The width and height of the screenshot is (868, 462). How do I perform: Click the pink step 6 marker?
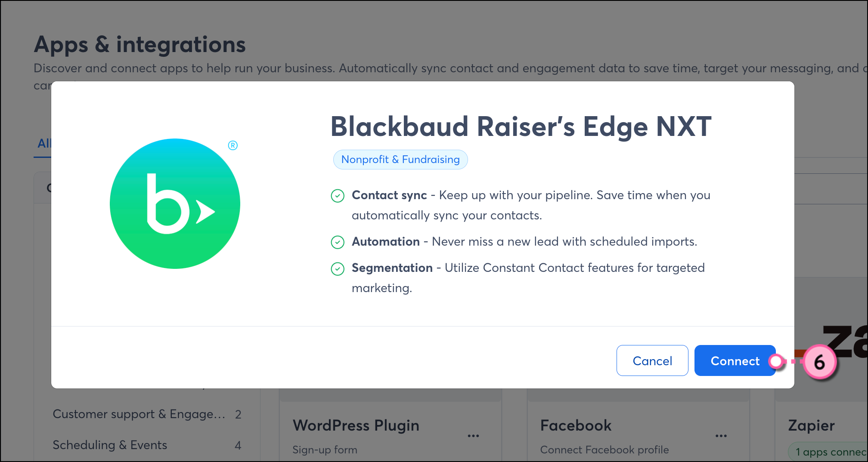[819, 362]
